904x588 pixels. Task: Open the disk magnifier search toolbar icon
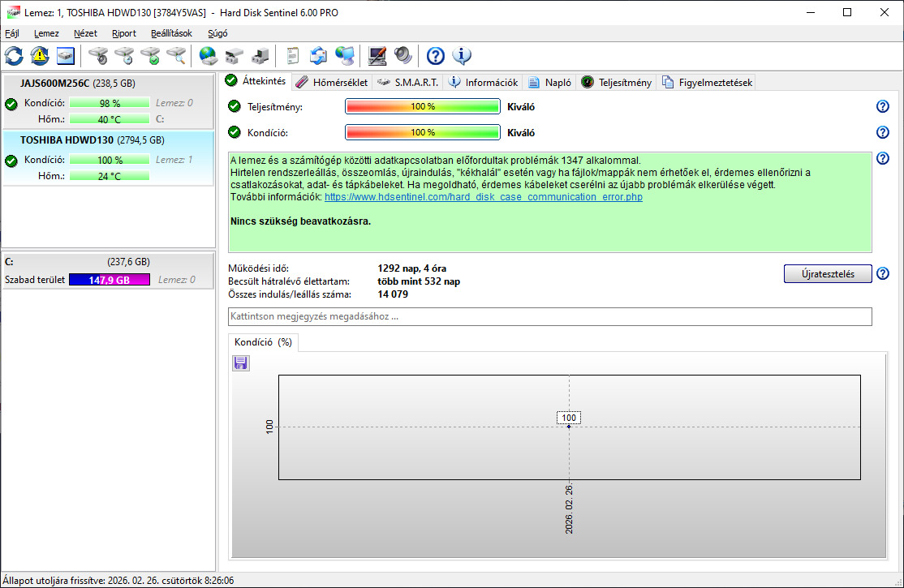[176, 56]
